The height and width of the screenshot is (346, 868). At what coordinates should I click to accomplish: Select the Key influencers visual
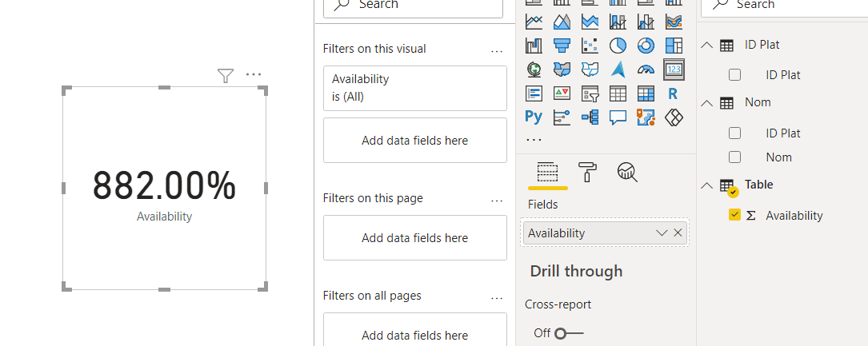pos(562,117)
